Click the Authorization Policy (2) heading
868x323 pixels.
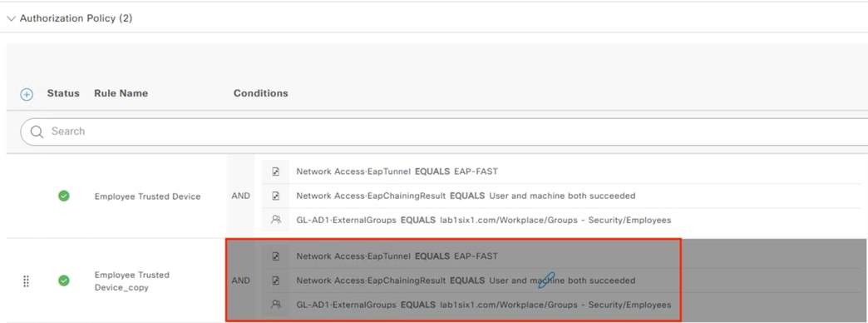point(76,18)
